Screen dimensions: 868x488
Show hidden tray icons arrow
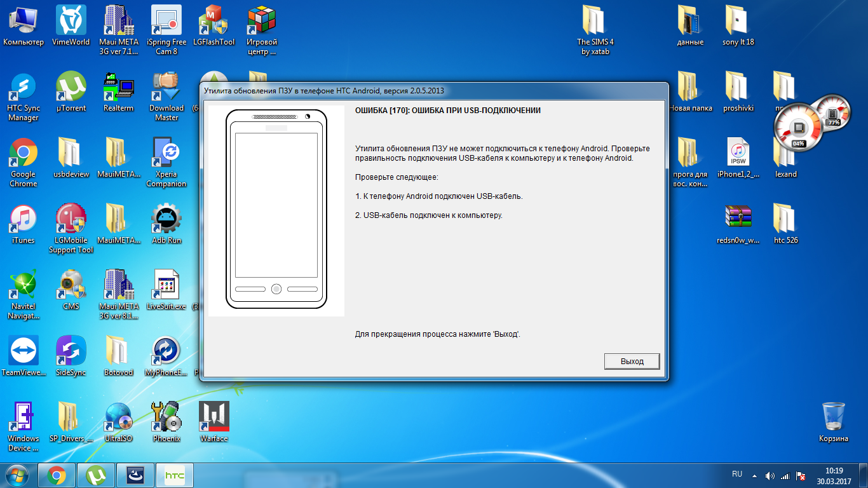pos(755,475)
